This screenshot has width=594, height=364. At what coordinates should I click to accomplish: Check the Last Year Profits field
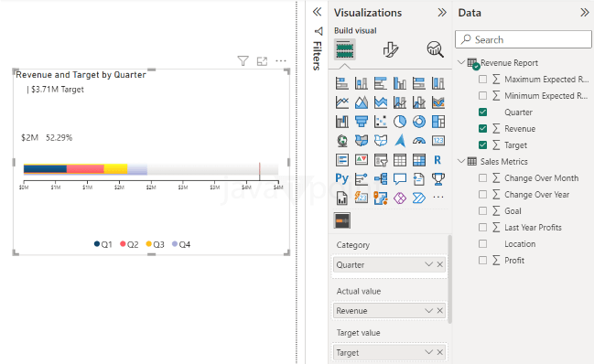482,227
